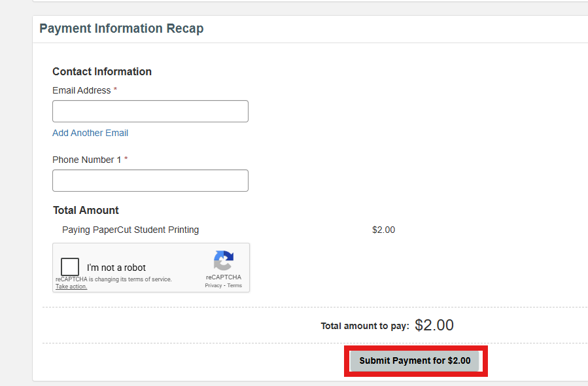
Task: Click the I'm not a robot text
Action: 116,267
